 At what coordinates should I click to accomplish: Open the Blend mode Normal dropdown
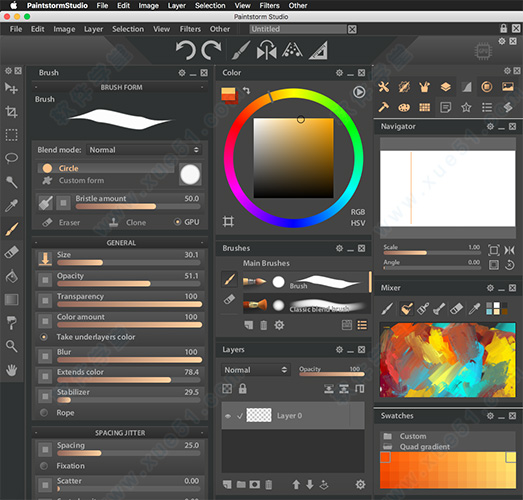point(144,150)
